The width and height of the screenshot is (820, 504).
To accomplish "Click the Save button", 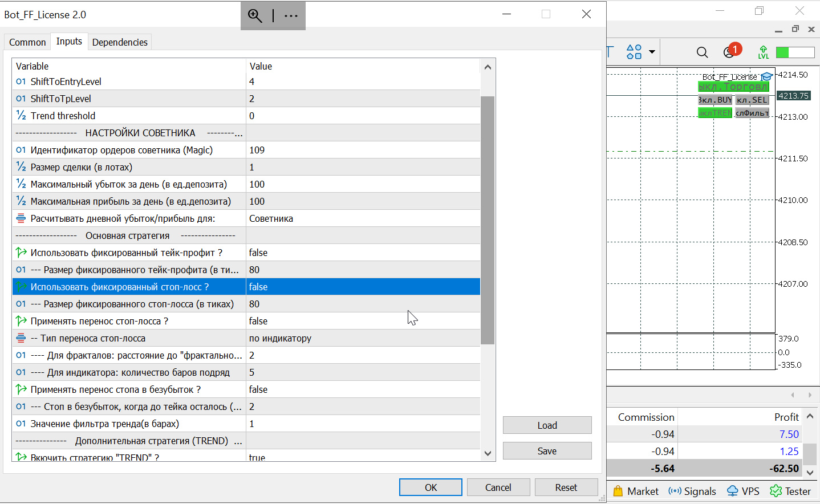I will (547, 451).
